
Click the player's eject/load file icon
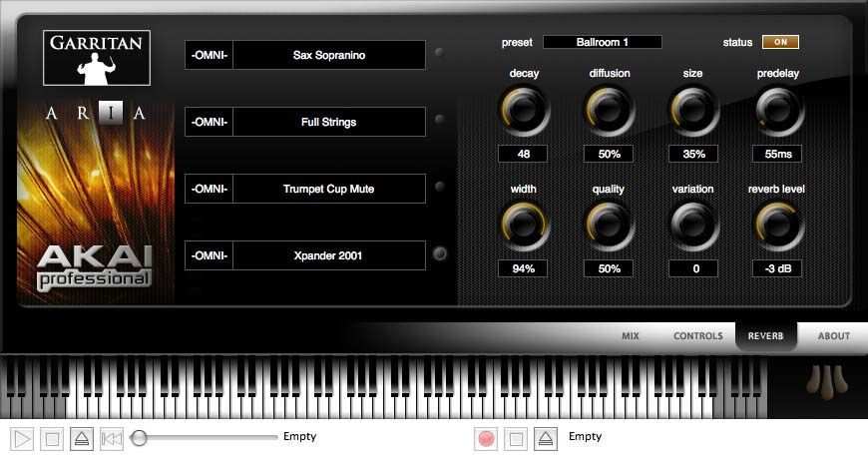(83, 438)
